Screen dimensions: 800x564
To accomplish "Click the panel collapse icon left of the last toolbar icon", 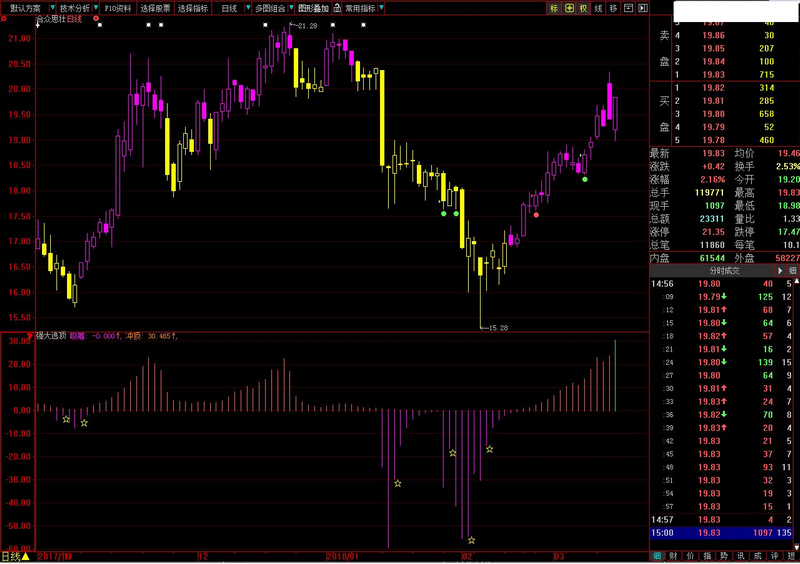I will [629, 8].
